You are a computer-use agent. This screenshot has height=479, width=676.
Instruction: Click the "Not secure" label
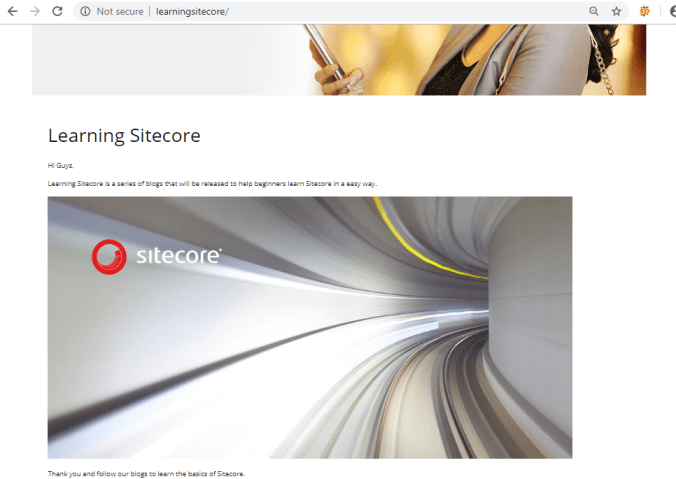[120, 12]
